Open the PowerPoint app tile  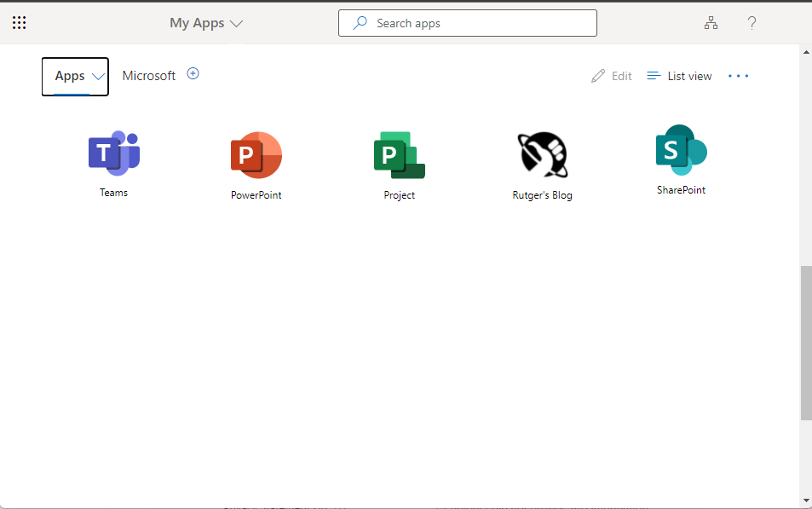[256, 155]
